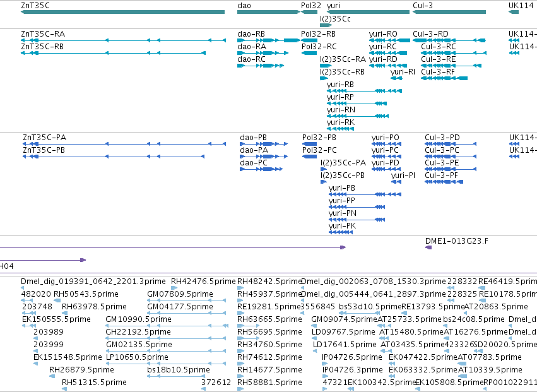Viewport: 537px width, 392px height.
Task: Click the bs18b10.5prime EST label
Action: pyautogui.click(x=179, y=370)
